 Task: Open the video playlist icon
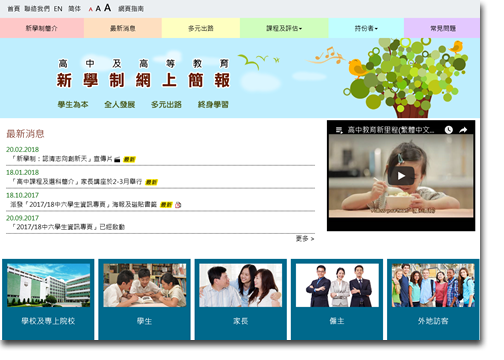[x=339, y=130]
